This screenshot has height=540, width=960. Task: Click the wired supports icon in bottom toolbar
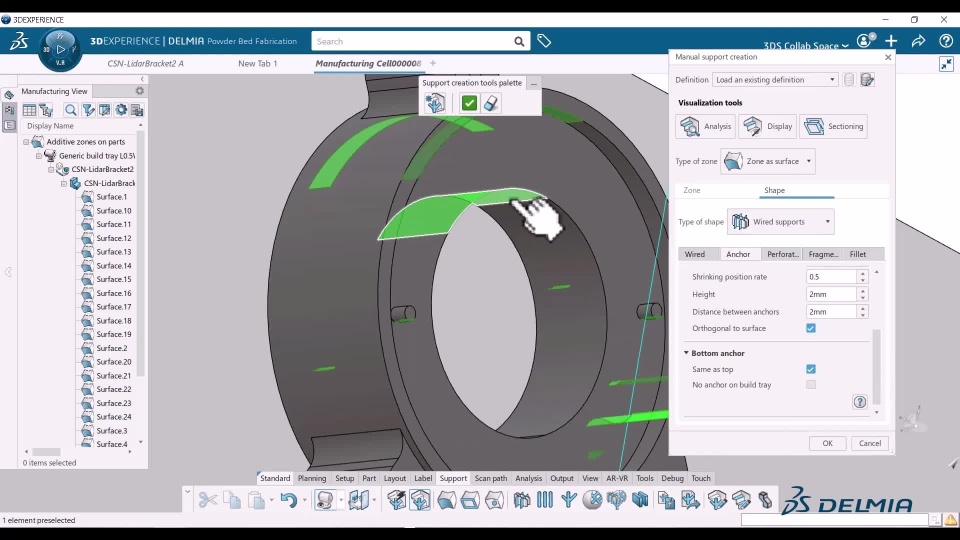click(522, 500)
